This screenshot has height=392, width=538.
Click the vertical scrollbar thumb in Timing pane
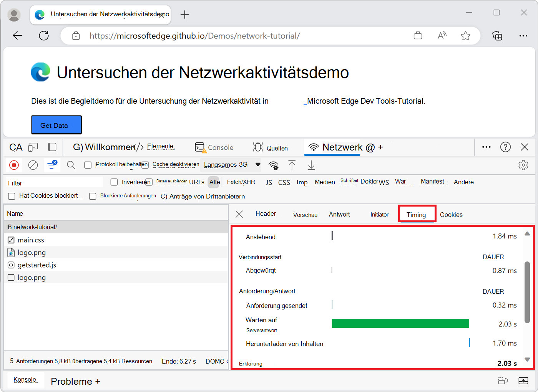[x=527, y=292]
